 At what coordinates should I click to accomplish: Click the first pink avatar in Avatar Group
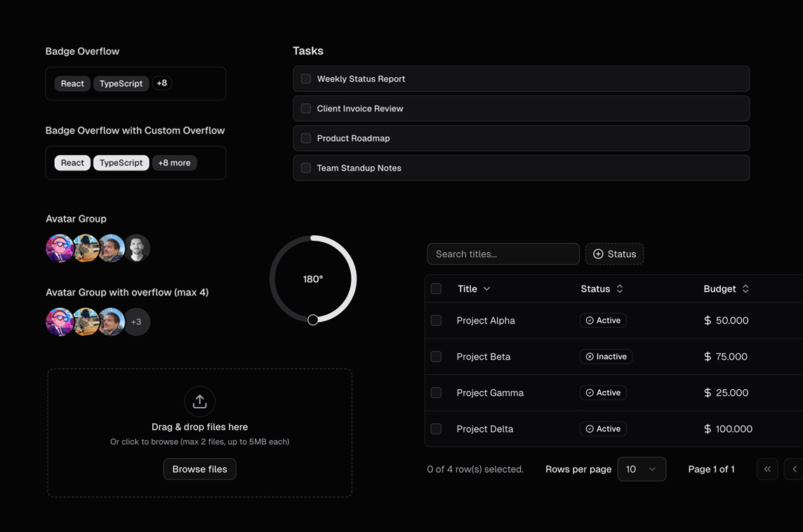[59, 248]
